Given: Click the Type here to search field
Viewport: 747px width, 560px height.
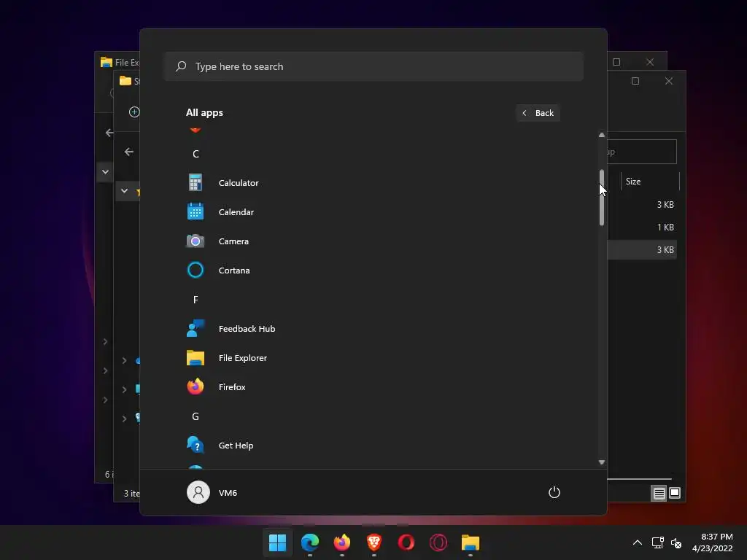Looking at the screenshot, I should coord(374,66).
